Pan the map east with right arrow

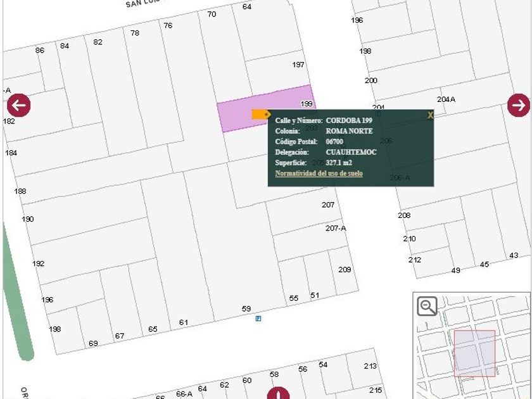coord(519,106)
